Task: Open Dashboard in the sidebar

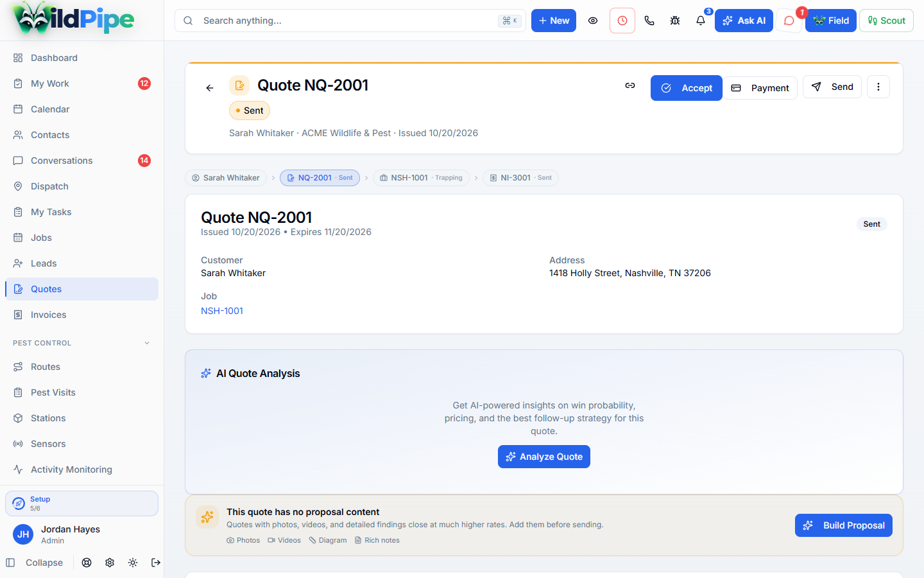Action: (x=81, y=58)
